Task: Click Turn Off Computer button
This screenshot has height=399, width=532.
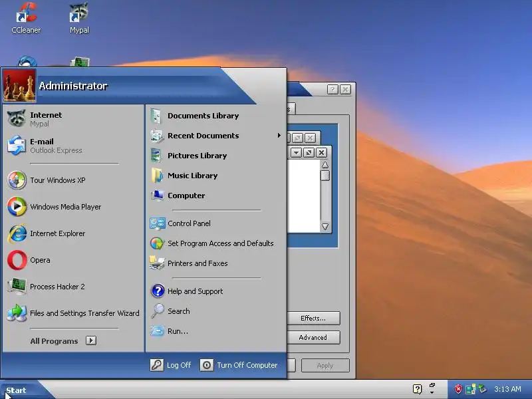Action: click(x=239, y=365)
